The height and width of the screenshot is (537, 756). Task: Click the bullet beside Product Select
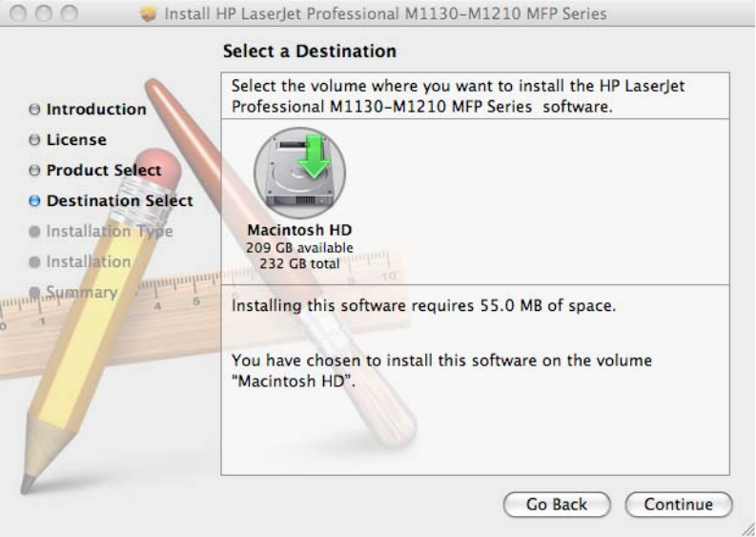[x=34, y=170]
